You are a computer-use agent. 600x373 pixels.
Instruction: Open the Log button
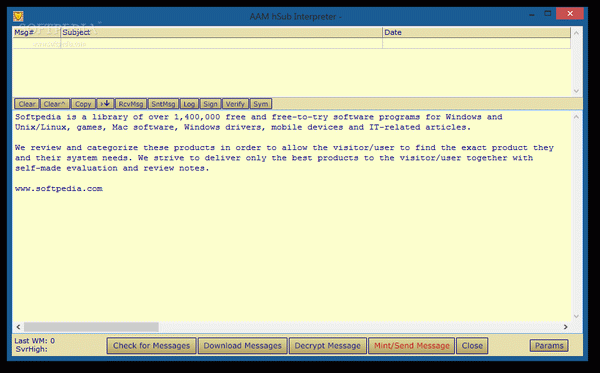tap(189, 104)
